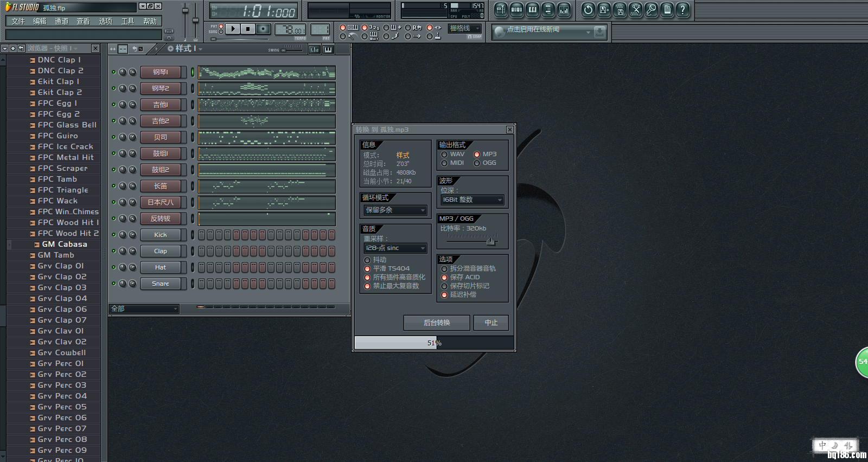Enable the 抖动 dither option
The height and width of the screenshot is (462, 868).
[367, 260]
